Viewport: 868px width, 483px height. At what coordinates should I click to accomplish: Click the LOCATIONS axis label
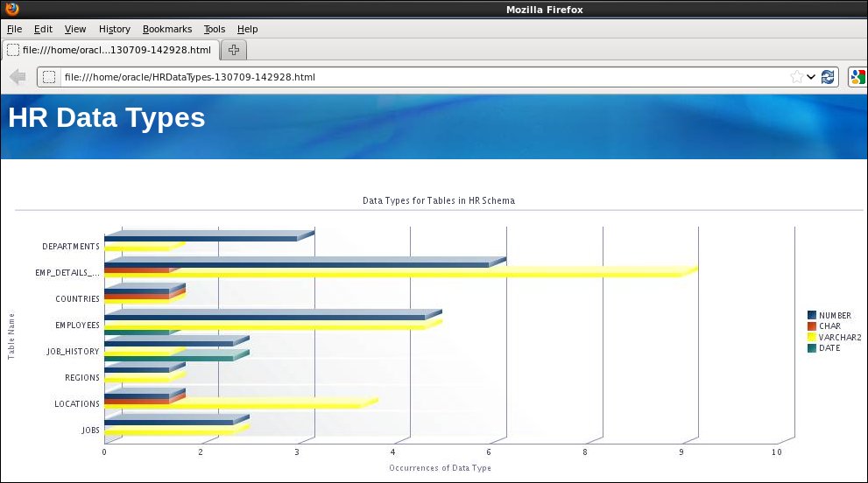coord(77,404)
